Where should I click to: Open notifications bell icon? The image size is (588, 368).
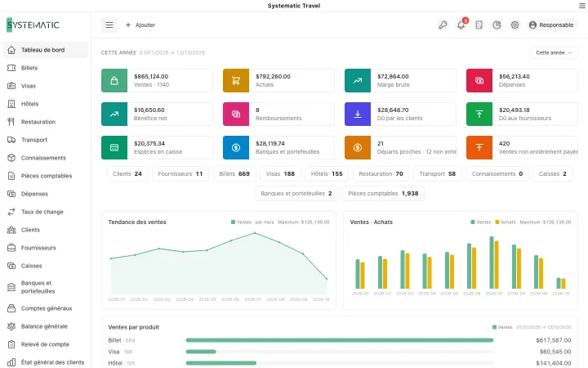click(x=461, y=25)
